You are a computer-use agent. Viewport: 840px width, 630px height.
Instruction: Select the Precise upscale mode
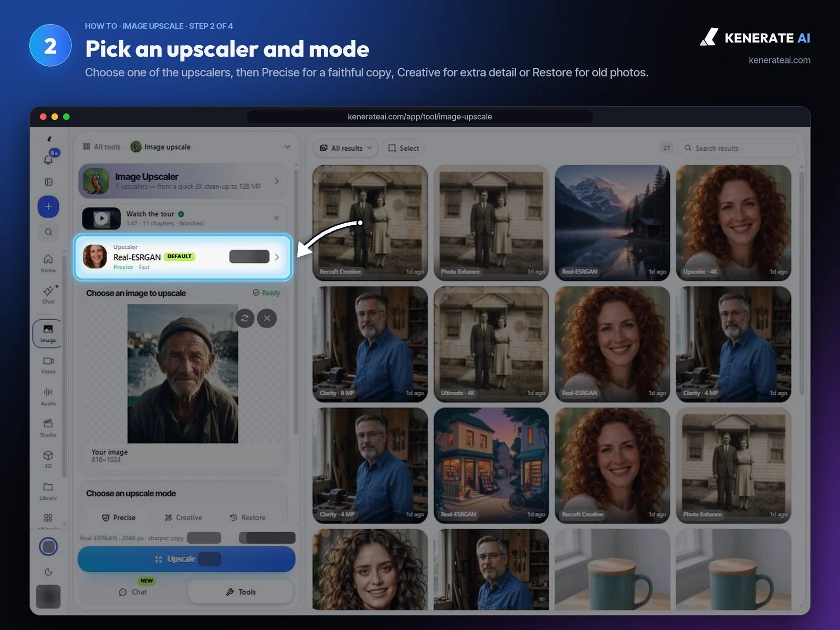(x=119, y=517)
